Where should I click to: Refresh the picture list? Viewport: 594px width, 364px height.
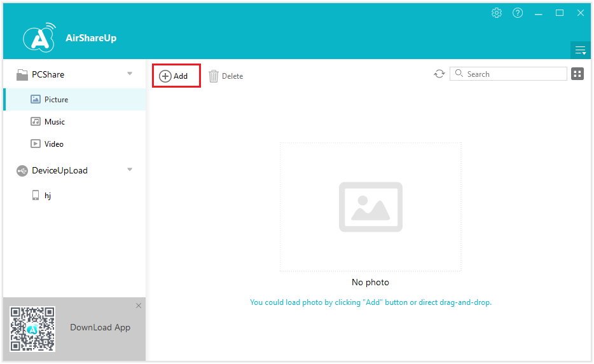(439, 74)
